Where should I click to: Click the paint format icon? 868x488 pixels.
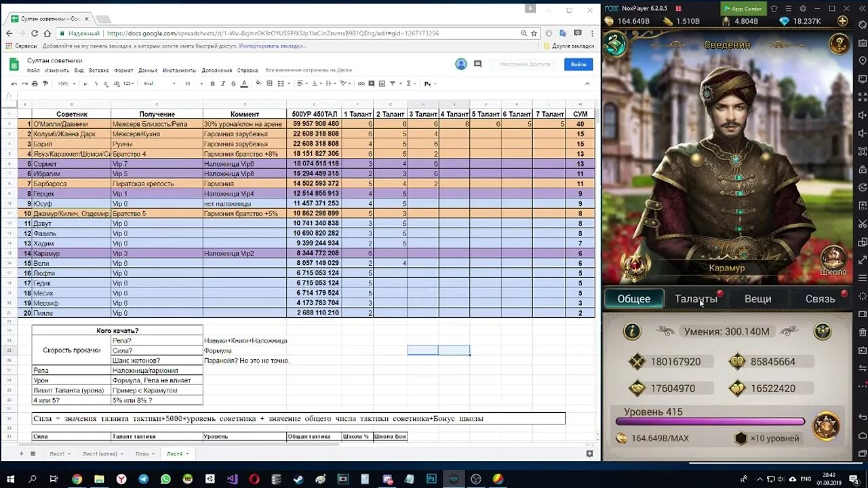coord(45,83)
